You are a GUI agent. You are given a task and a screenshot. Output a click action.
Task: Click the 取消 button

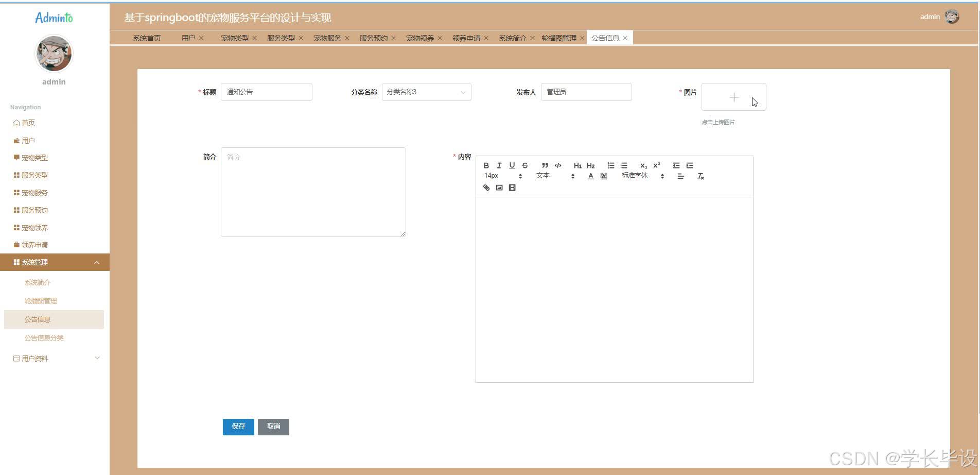[273, 427]
